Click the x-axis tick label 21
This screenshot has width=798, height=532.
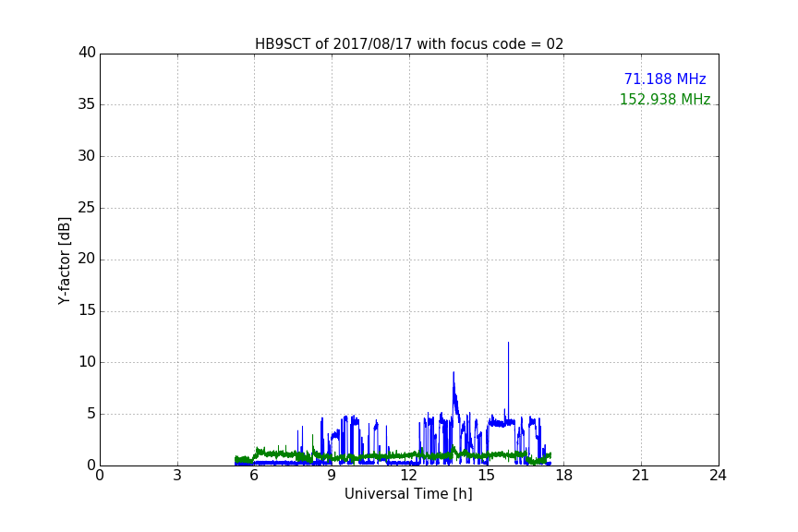coord(641,476)
